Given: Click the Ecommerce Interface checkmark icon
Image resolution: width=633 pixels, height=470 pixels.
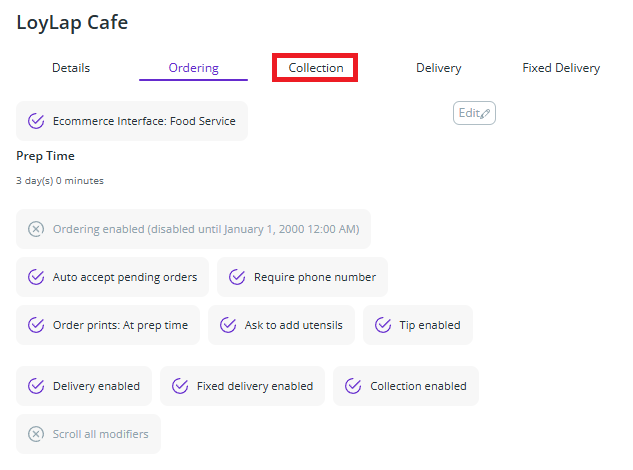Looking at the screenshot, I should click(x=36, y=121).
